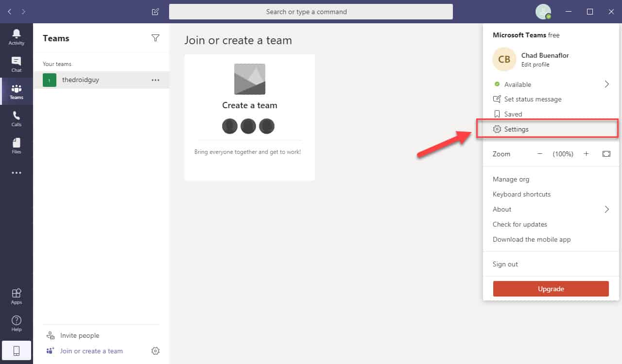Click the CB profile picture circle
The image size is (622, 364).
[x=504, y=59]
